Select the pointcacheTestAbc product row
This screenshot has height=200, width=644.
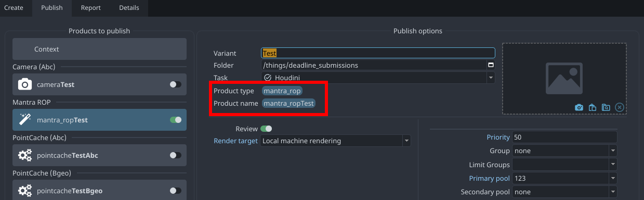pyautogui.click(x=99, y=155)
